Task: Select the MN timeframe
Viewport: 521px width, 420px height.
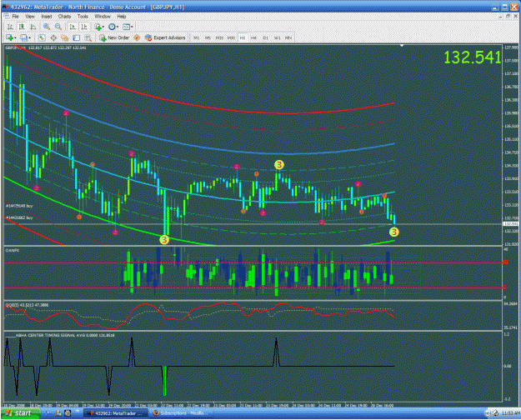Action: [x=288, y=37]
